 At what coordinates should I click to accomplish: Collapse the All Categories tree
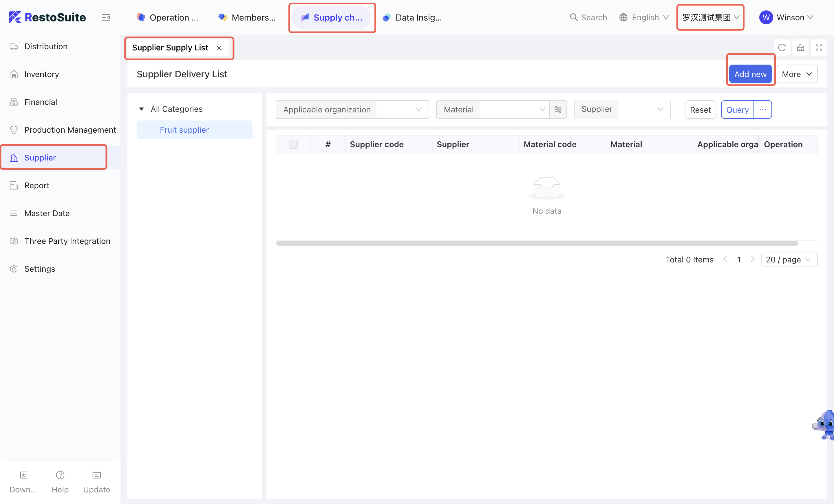pyautogui.click(x=142, y=109)
